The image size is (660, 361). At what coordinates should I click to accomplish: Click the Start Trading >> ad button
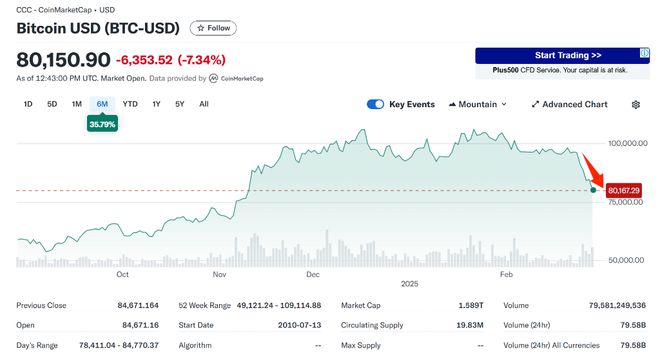562,56
